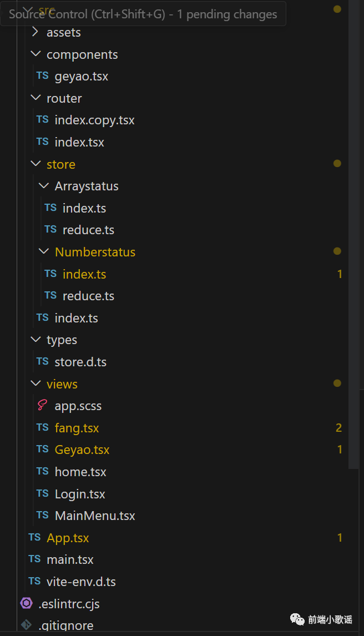Open .gitignore file
This screenshot has height=636, width=364.
pyautogui.click(x=65, y=626)
